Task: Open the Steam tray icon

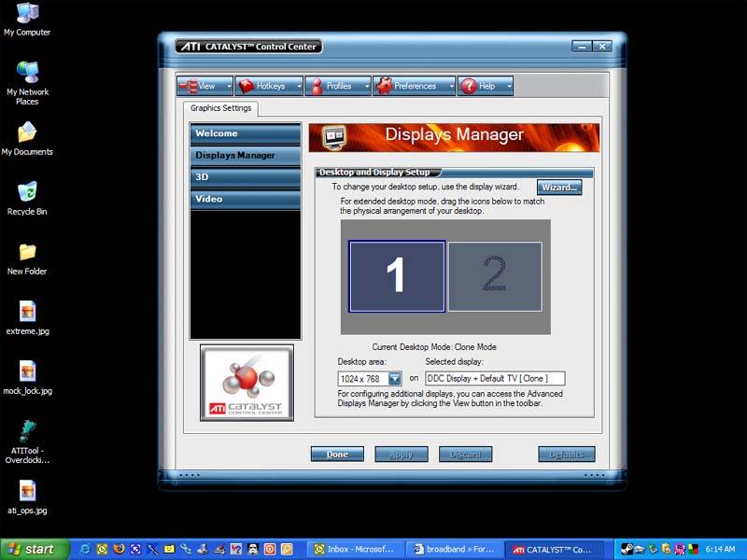Action: coord(627,550)
